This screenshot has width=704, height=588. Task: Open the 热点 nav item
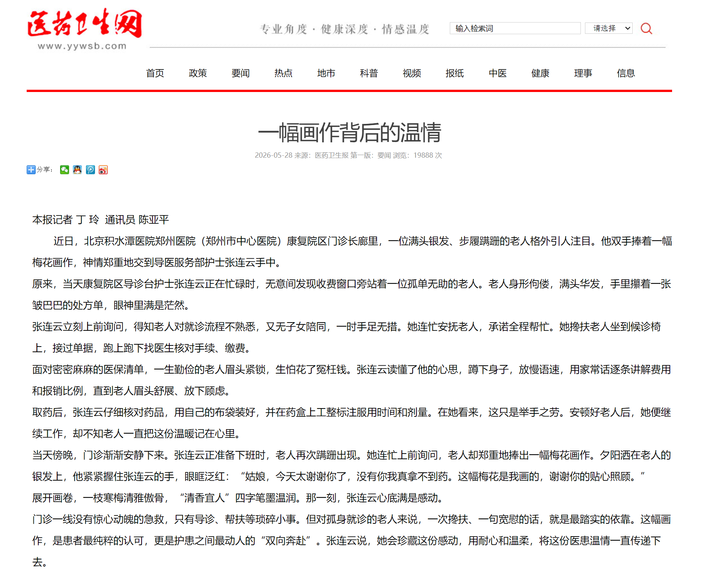(283, 73)
